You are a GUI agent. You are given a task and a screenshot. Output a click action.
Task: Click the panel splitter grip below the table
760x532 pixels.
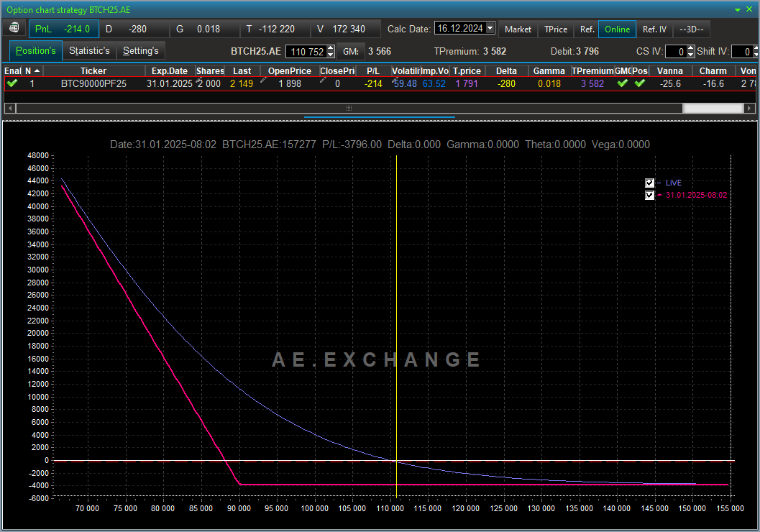click(x=380, y=116)
